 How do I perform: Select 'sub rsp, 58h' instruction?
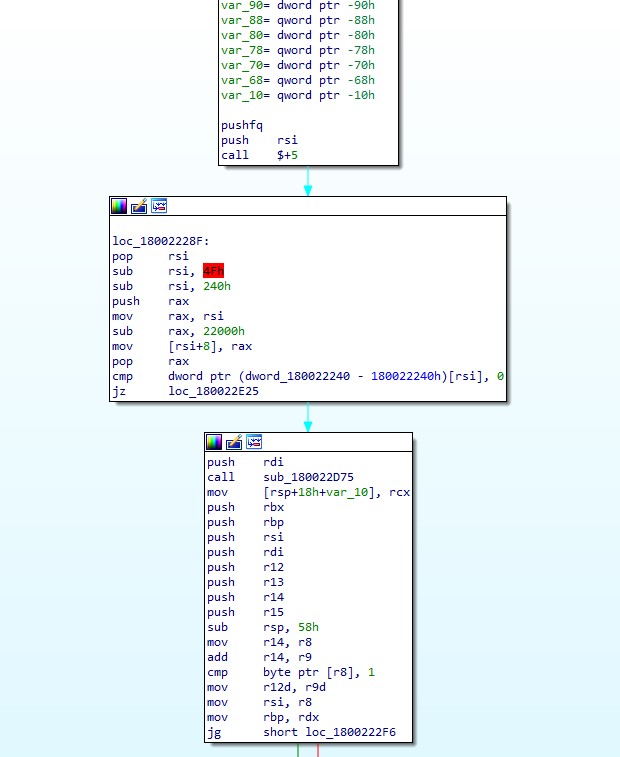[263, 627]
